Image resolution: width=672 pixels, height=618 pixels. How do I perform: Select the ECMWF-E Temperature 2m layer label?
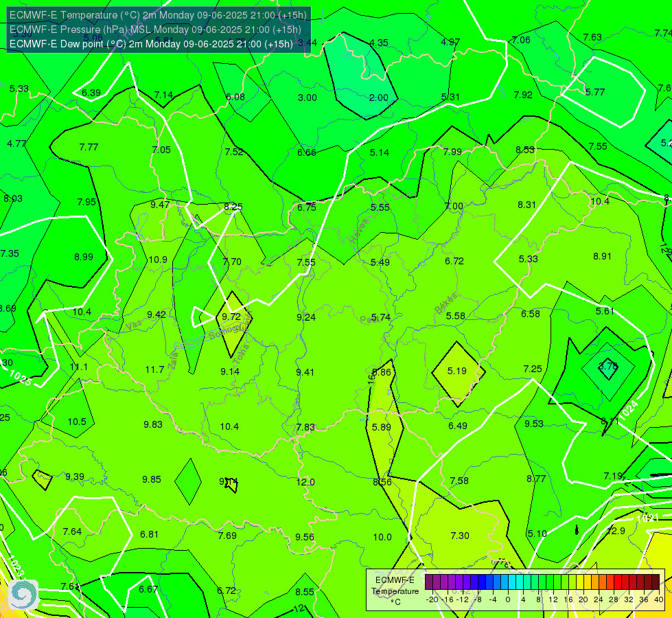(x=158, y=15)
